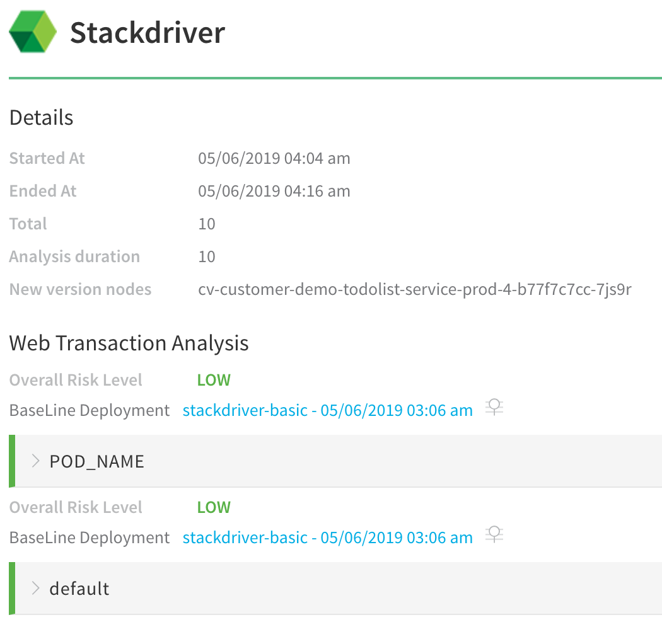Image resolution: width=662 pixels, height=644 pixels.
Task: Expand the default group chevron
Action: 35,588
